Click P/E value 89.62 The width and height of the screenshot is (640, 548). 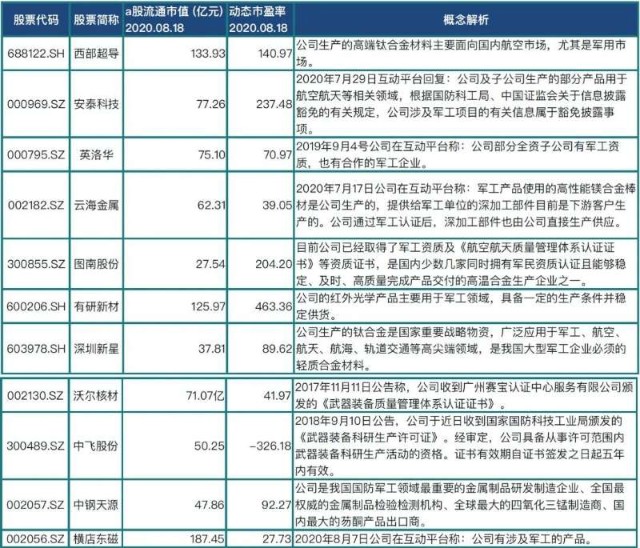(x=278, y=348)
